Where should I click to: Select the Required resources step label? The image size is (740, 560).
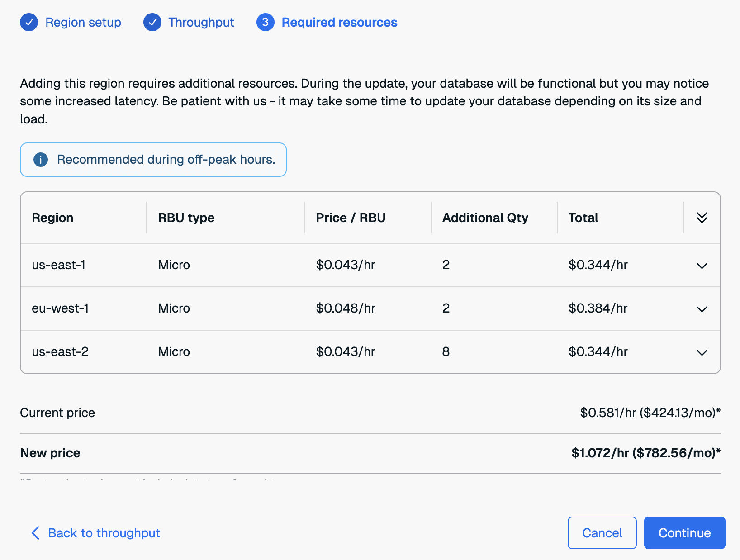click(339, 22)
